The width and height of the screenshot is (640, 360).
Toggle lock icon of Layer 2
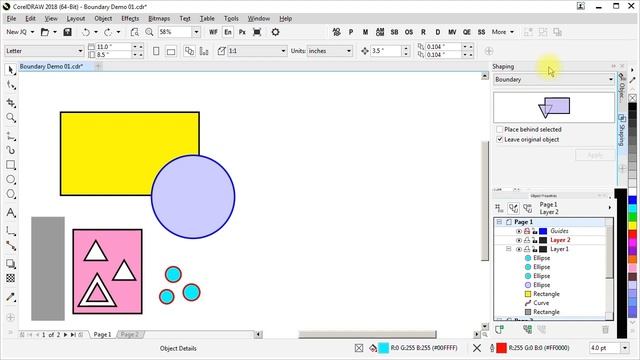[535, 240]
